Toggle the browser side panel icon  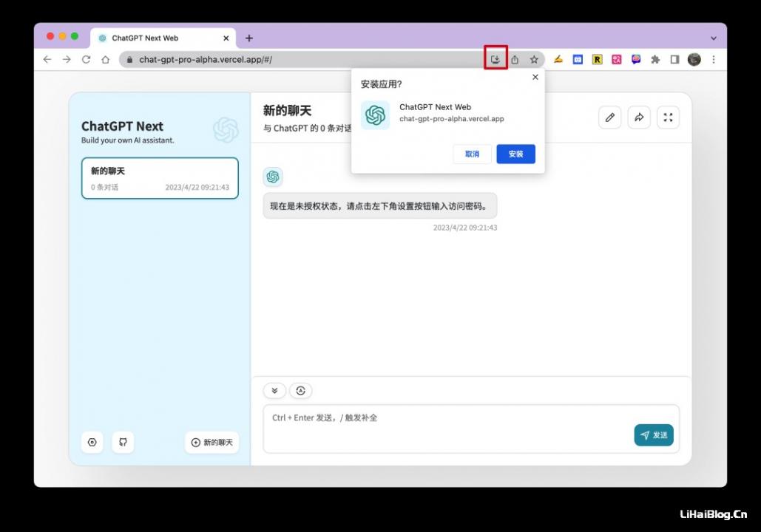674,59
